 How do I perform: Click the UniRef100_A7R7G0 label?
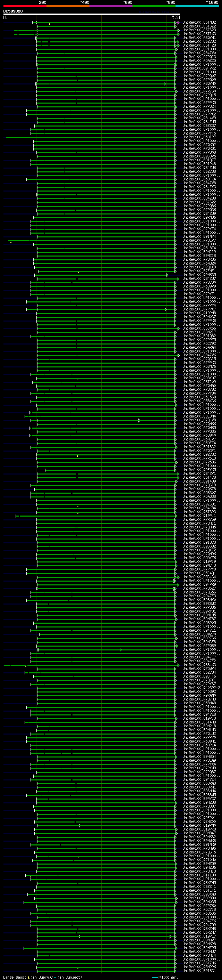[x=199, y=91]
